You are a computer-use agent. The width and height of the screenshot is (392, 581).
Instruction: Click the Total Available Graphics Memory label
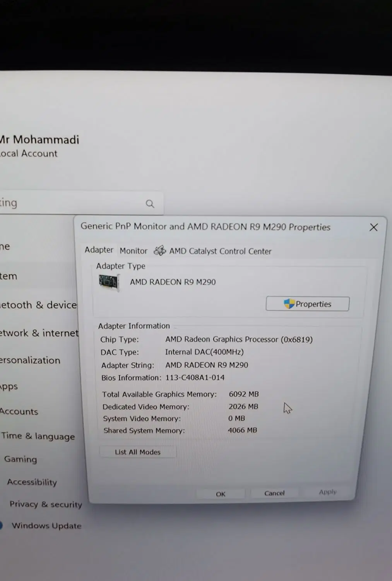click(159, 394)
